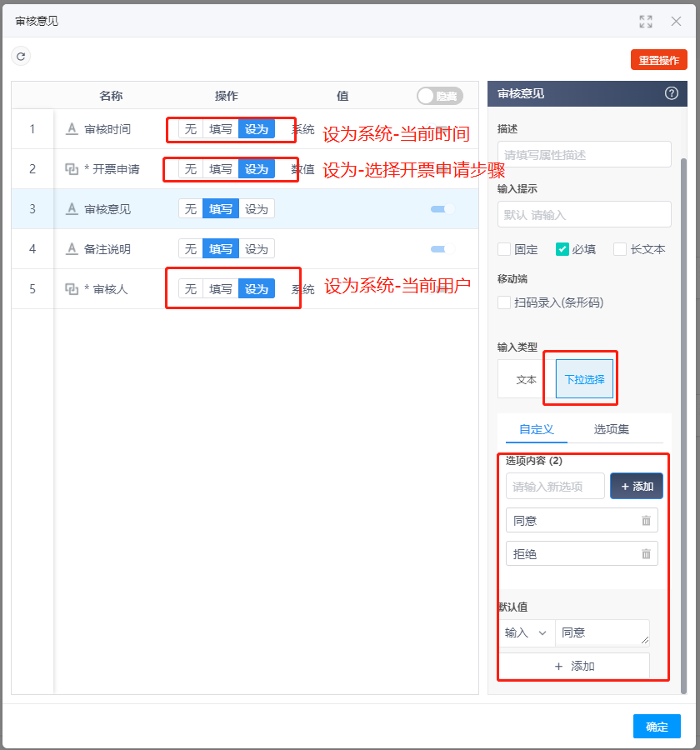Toggle the 隐藏 switch in the table header
The width and height of the screenshot is (700, 750).
point(439,96)
